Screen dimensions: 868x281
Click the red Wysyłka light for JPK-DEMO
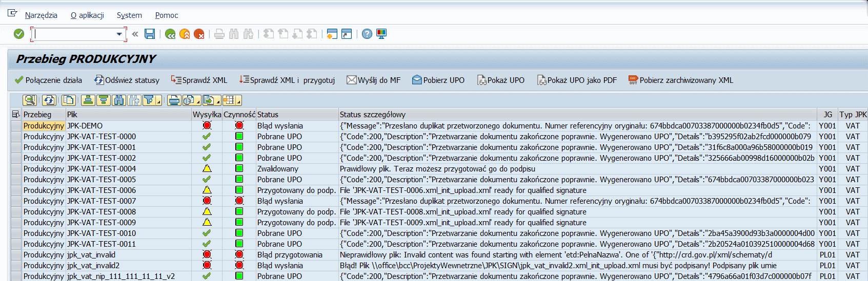207,125
